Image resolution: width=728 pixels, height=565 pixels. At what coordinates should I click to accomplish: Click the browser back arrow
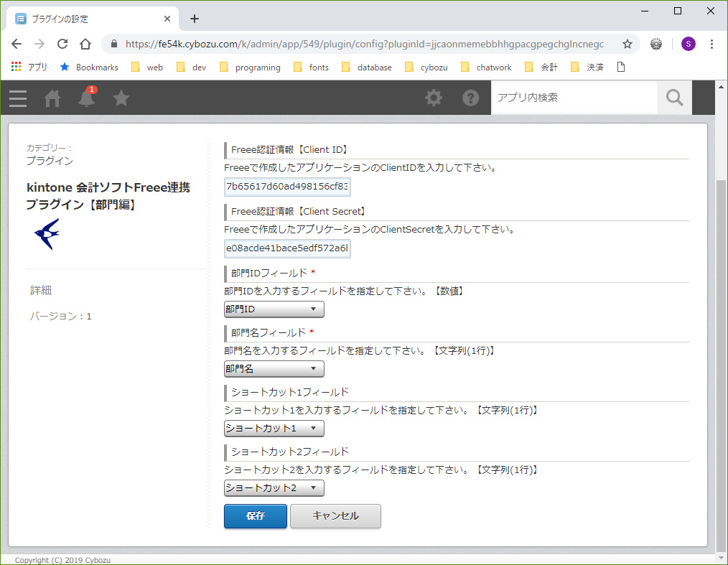[17, 44]
